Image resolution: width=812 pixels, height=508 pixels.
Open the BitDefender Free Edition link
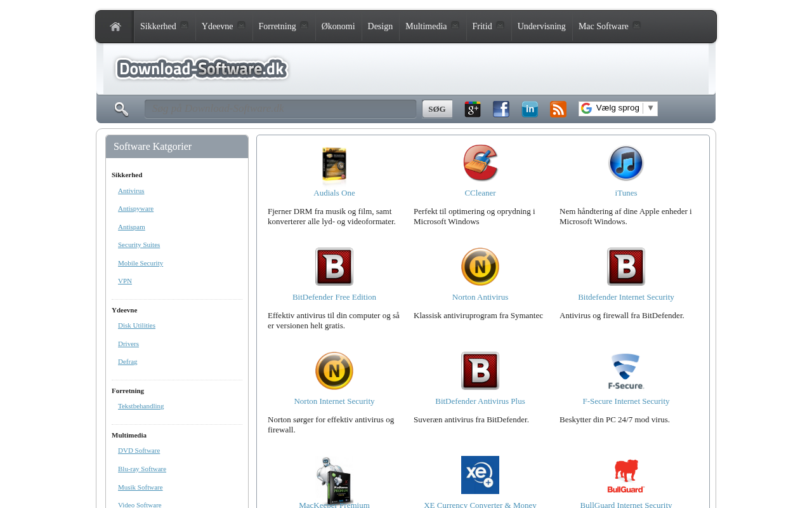(334, 297)
